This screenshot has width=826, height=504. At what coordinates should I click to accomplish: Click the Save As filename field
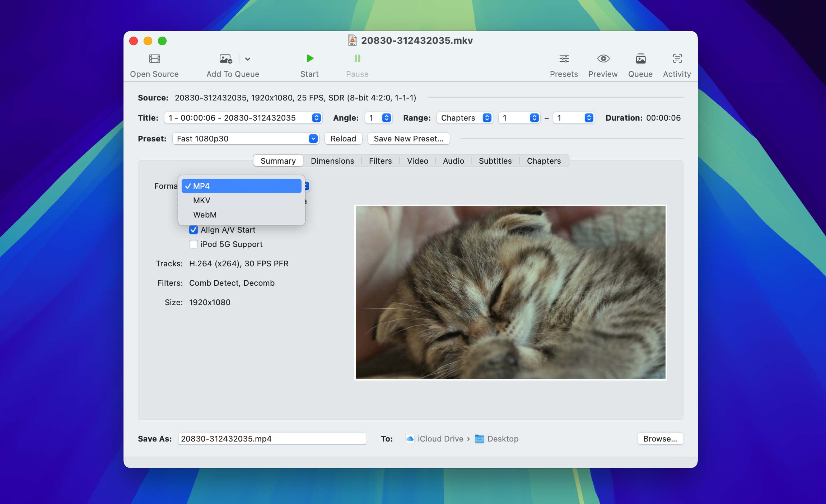[272, 439]
